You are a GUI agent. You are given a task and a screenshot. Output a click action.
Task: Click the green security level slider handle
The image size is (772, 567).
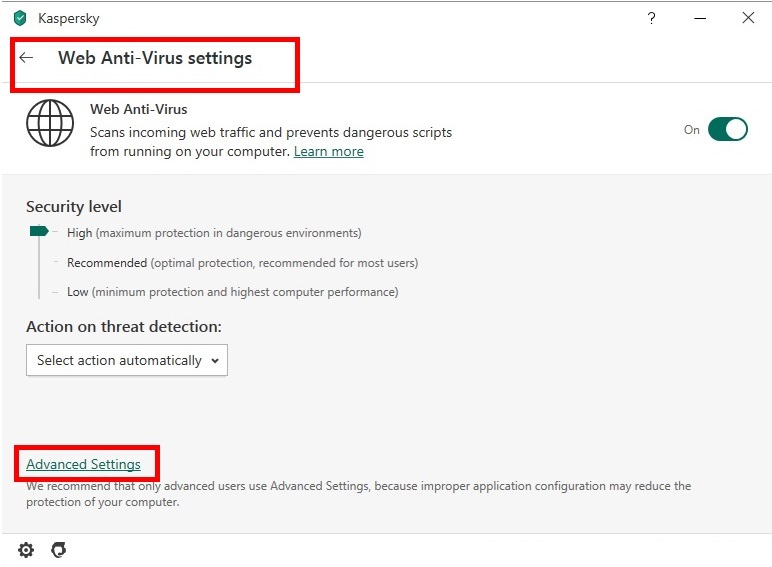pyautogui.click(x=39, y=231)
